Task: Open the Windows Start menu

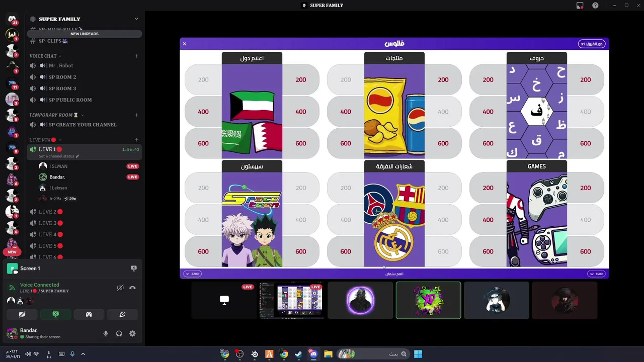Action: [418, 354]
